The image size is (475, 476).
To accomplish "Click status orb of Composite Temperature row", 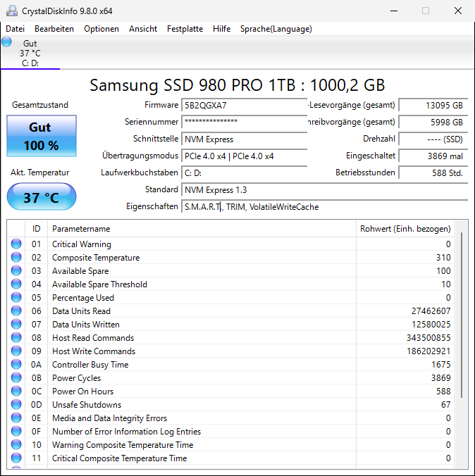I will coord(16,257).
